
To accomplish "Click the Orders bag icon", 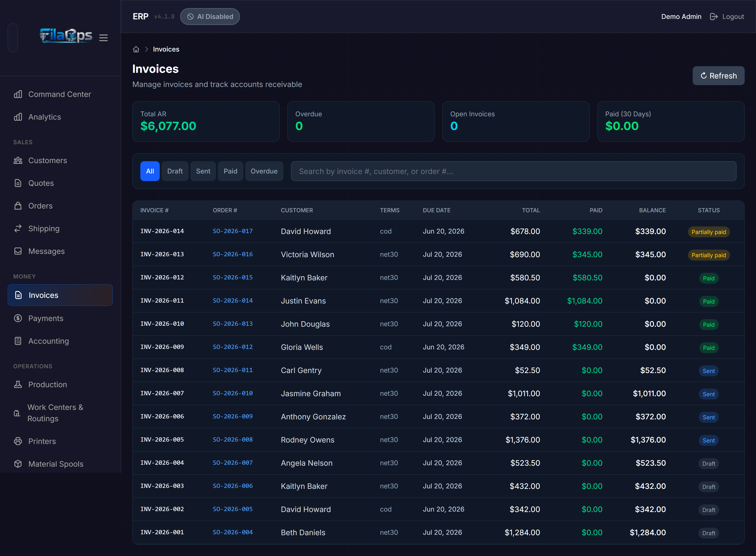I will pyautogui.click(x=18, y=206).
